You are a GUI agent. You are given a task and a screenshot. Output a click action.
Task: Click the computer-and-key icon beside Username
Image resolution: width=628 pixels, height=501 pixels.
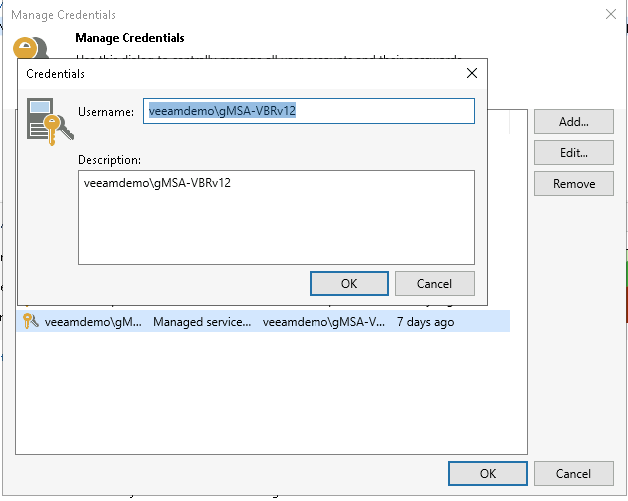pos(47,121)
